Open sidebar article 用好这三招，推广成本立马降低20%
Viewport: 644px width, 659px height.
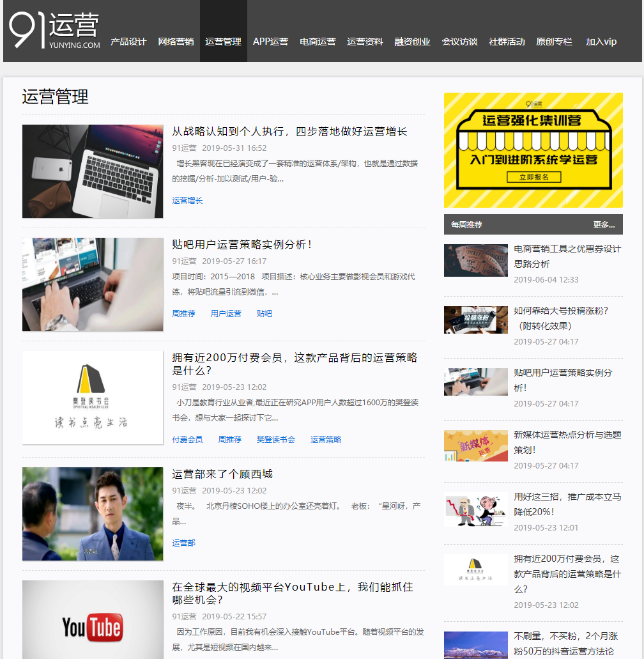(567, 504)
